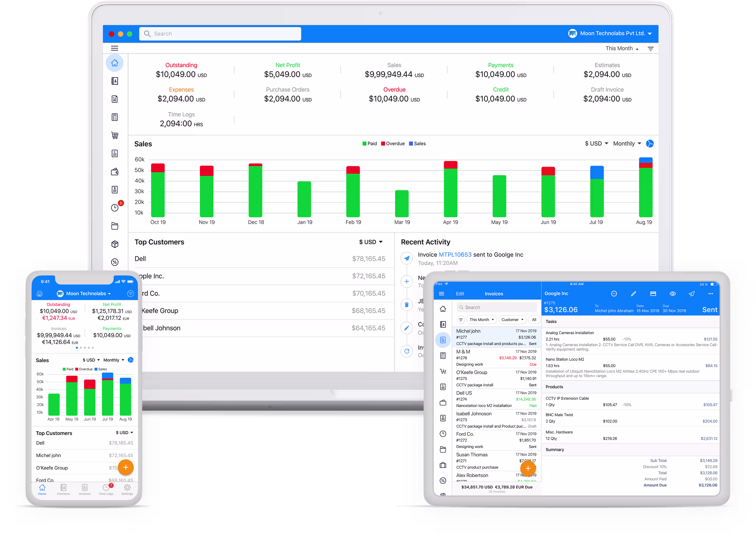Screen dimensions: 756x534
Task: Tap the Home tab on the phone bottom bar
Action: [42, 490]
